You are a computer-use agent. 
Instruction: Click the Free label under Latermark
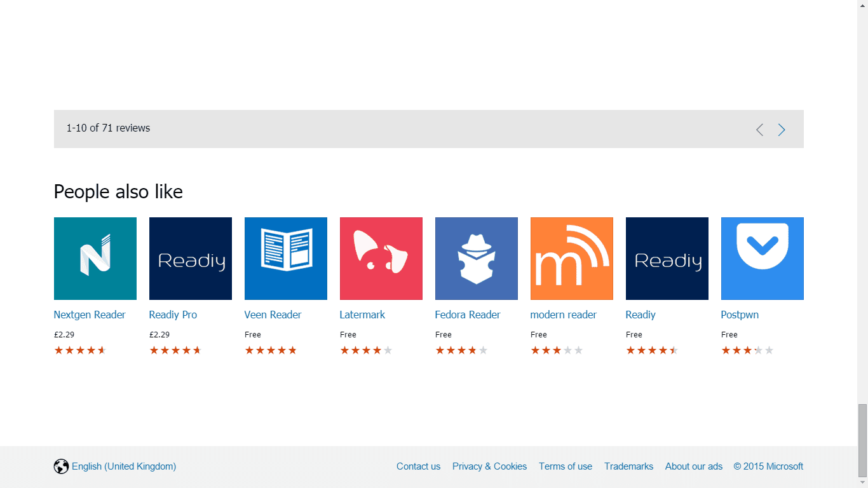click(348, 334)
